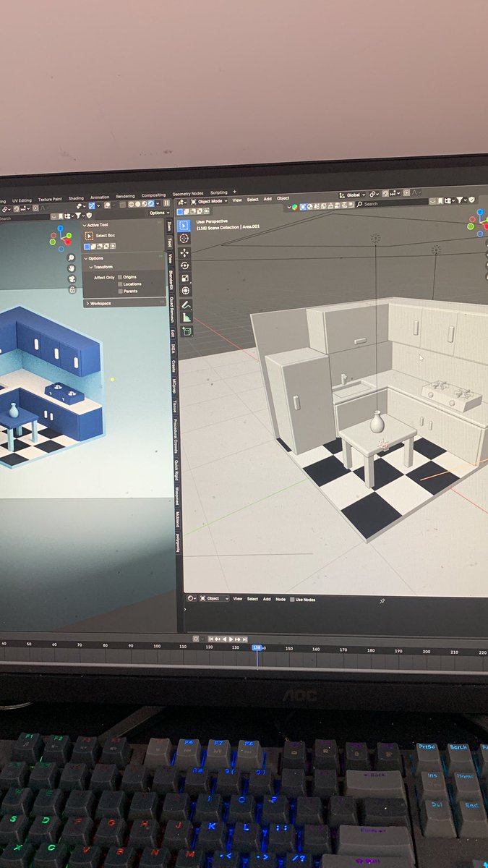Select the Annotate tool

[186, 305]
